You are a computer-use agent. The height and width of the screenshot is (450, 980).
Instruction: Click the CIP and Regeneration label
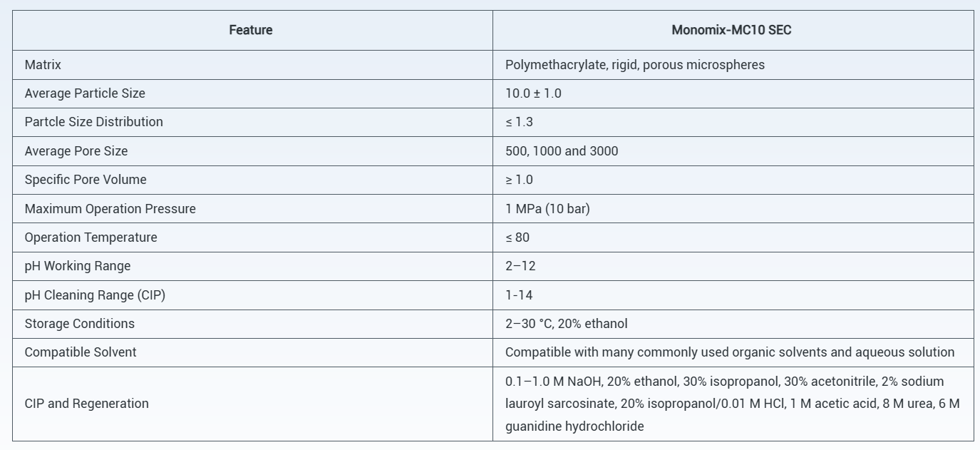pyautogui.click(x=86, y=404)
